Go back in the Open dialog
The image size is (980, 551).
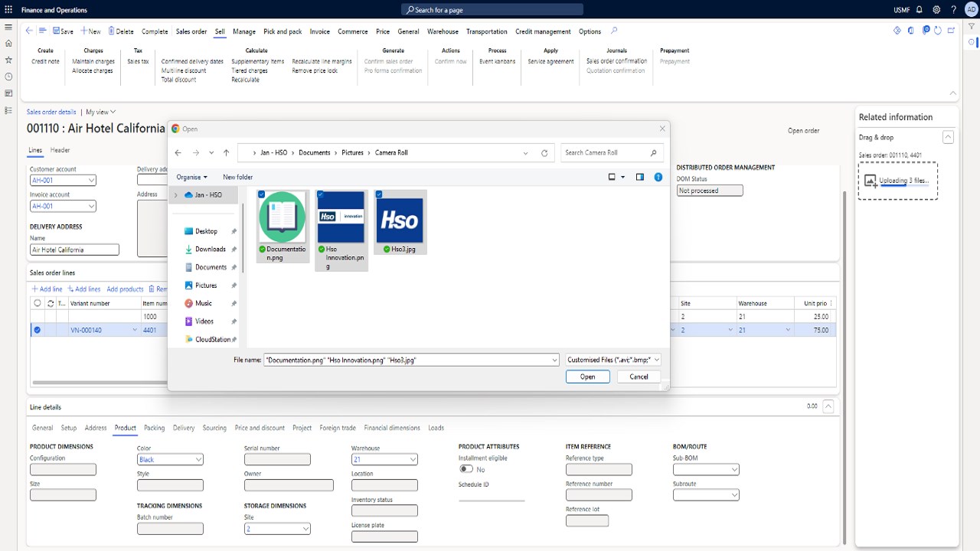[x=178, y=153]
